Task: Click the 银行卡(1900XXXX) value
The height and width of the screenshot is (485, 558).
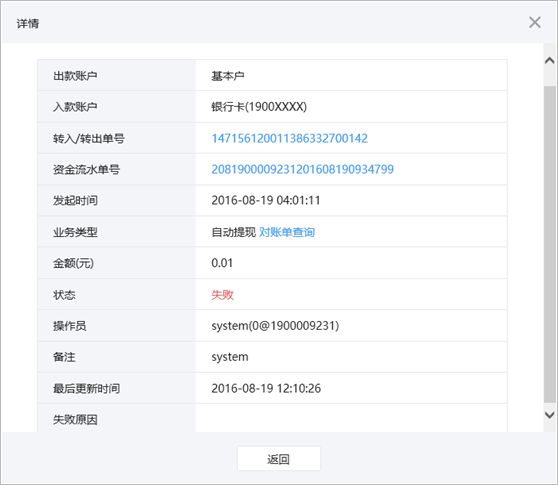Action: [x=259, y=107]
